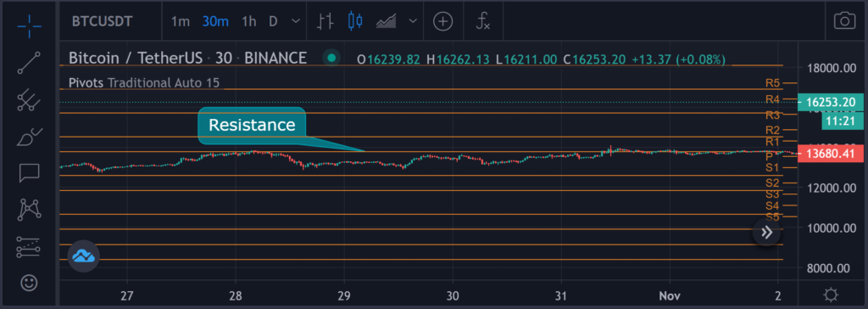Select the text annotation callout tool
Screen dimensions: 868x309
[x=29, y=173]
